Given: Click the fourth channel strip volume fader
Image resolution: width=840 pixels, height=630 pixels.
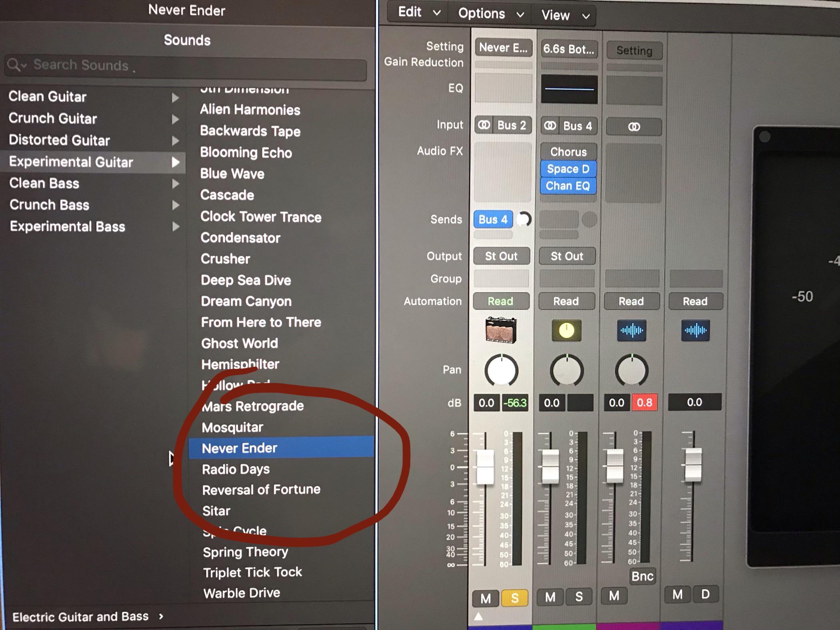Looking at the screenshot, I should [x=693, y=464].
